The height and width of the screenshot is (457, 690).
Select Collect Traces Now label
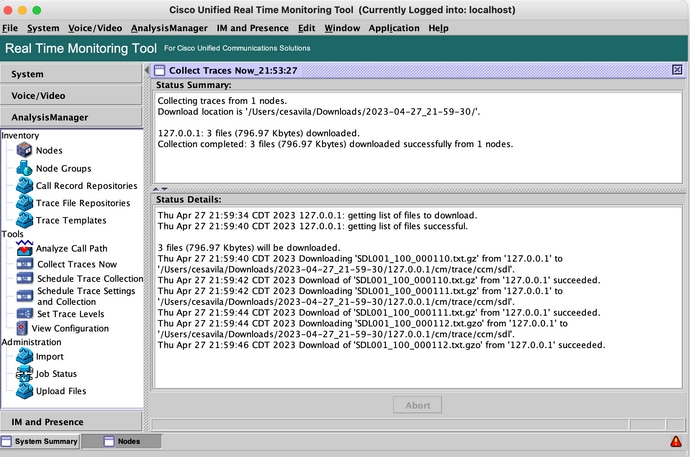[x=77, y=264]
